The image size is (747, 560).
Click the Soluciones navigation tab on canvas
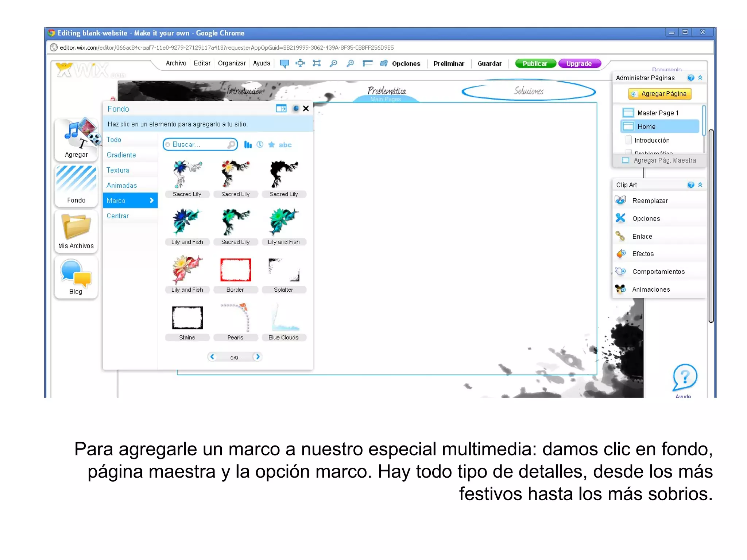529,91
